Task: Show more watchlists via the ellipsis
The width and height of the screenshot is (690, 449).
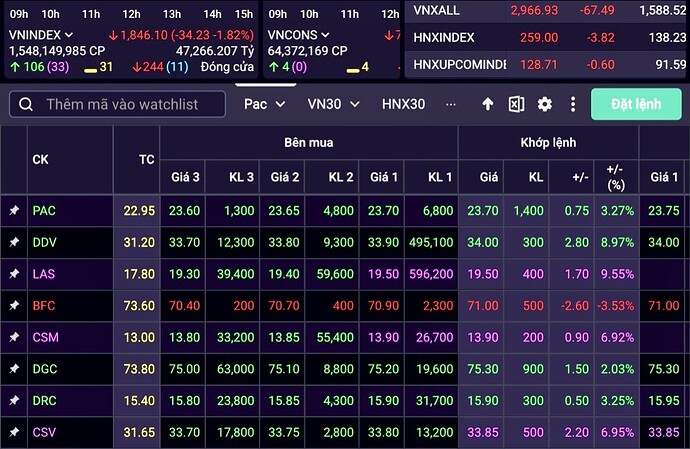Action: [x=451, y=104]
